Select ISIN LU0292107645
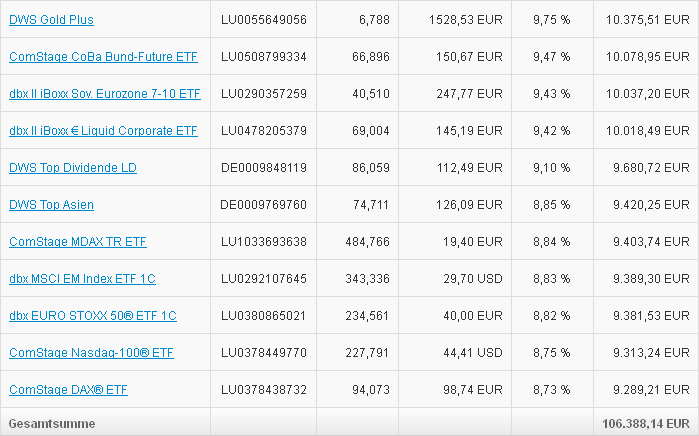Viewport: 699px width, 436px height. [264, 279]
